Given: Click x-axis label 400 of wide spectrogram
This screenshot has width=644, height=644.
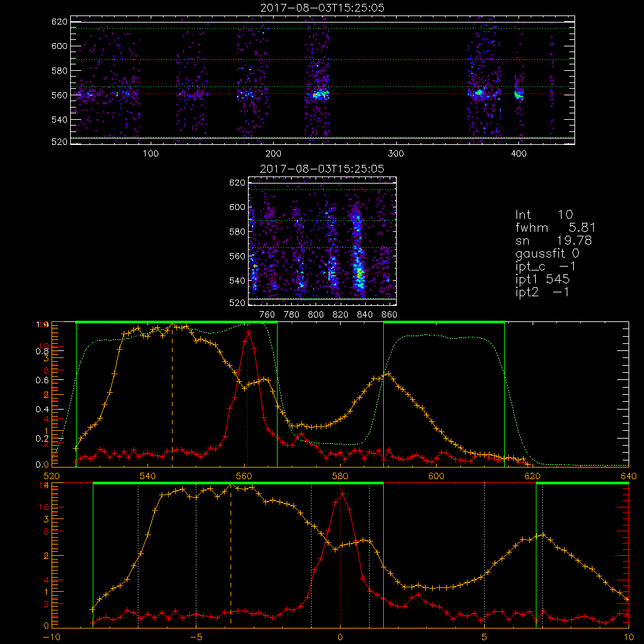Looking at the screenshot, I should coord(518,154).
